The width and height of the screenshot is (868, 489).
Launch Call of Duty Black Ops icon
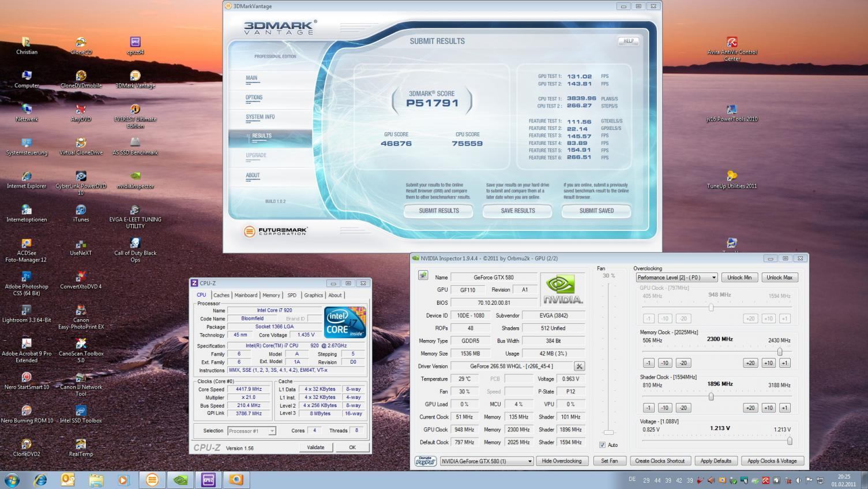pyautogui.click(x=135, y=249)
